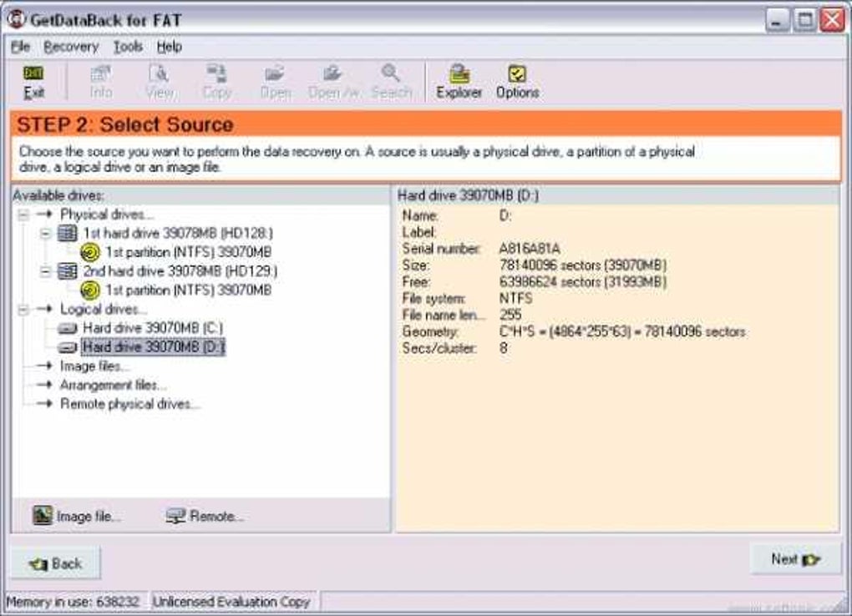Click the Exit toolbar icon
852x616 pixels.
[x=33, y=73]
